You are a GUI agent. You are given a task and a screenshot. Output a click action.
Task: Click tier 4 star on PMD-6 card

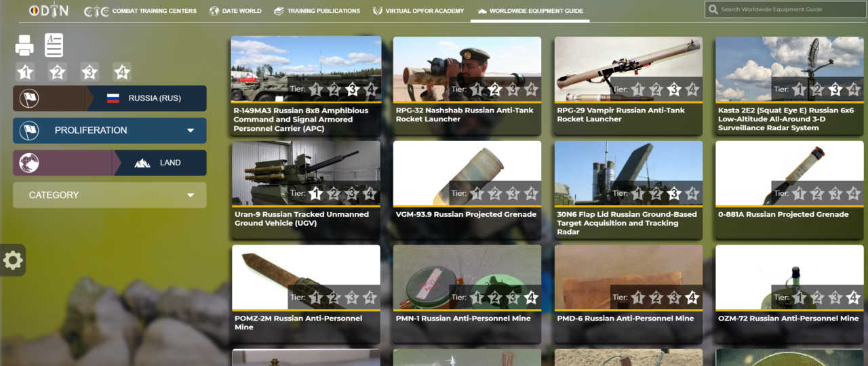tap(692, 298)
